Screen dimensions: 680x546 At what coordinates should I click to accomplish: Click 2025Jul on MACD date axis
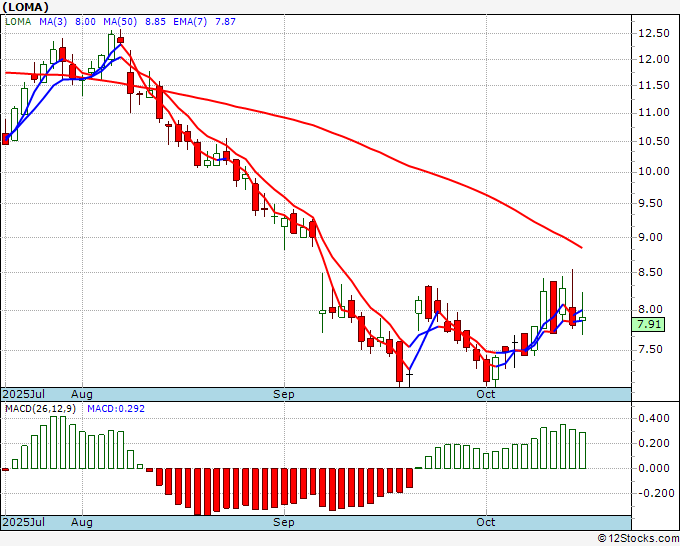point(24,522)
